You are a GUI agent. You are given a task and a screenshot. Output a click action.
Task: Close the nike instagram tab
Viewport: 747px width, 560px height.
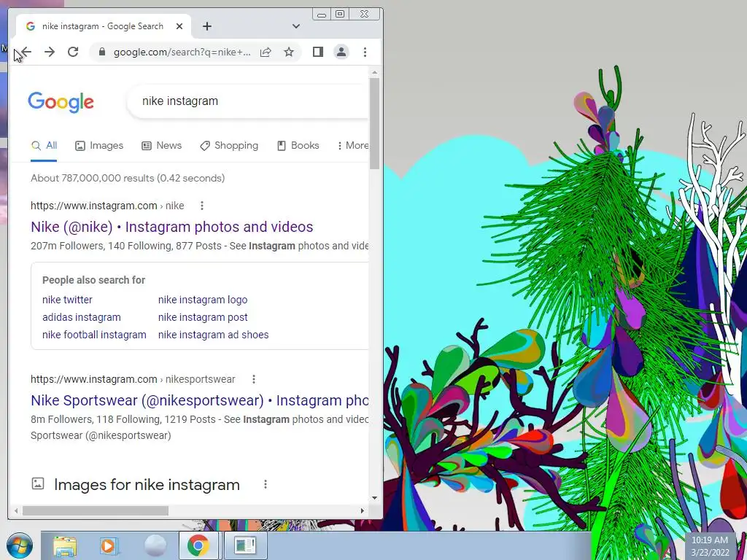(179, 26)
